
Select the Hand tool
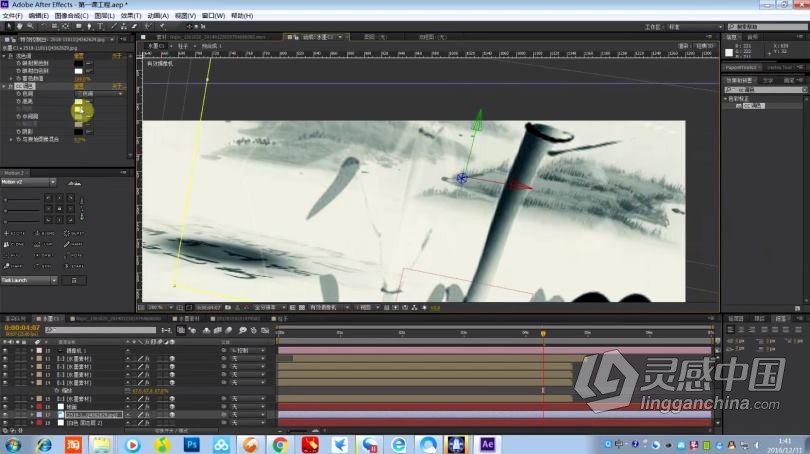(x=20, y=26)
